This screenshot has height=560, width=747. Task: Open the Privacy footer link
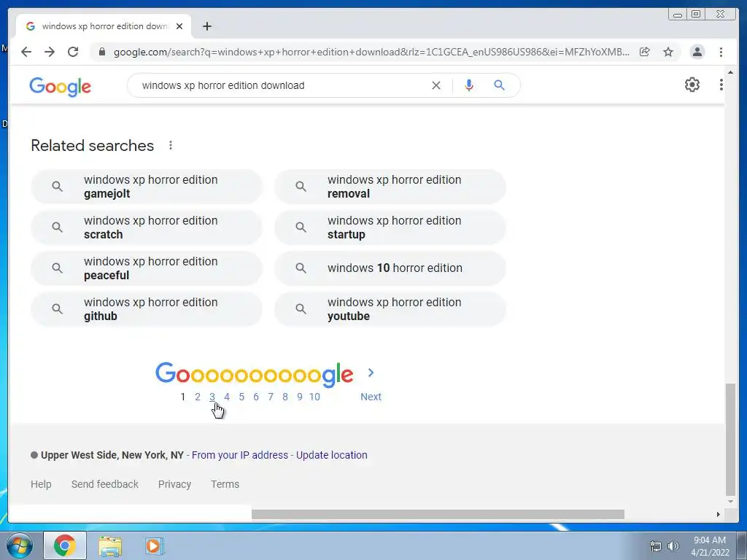point(174,484)
